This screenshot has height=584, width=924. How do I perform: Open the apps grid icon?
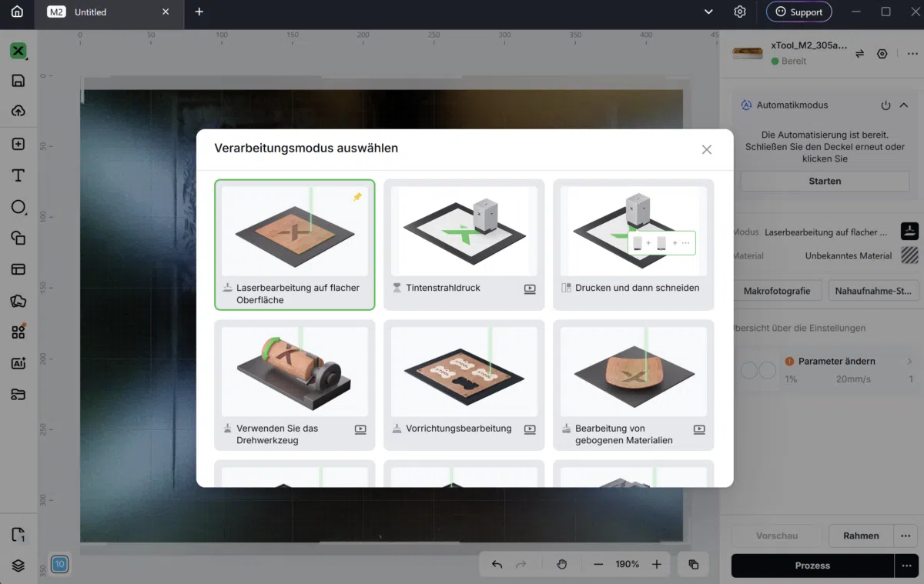(x=18, y=332)
